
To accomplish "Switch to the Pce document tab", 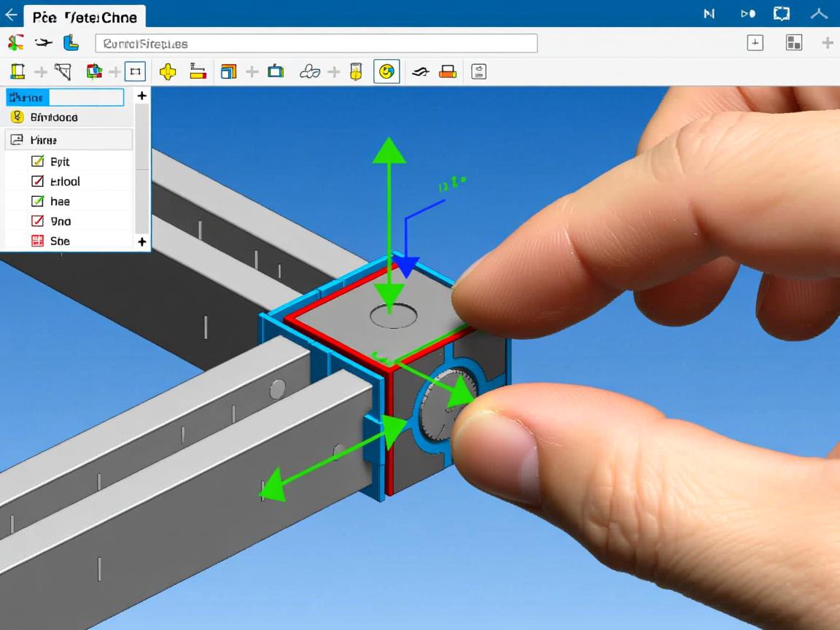I will click(84, 16).
